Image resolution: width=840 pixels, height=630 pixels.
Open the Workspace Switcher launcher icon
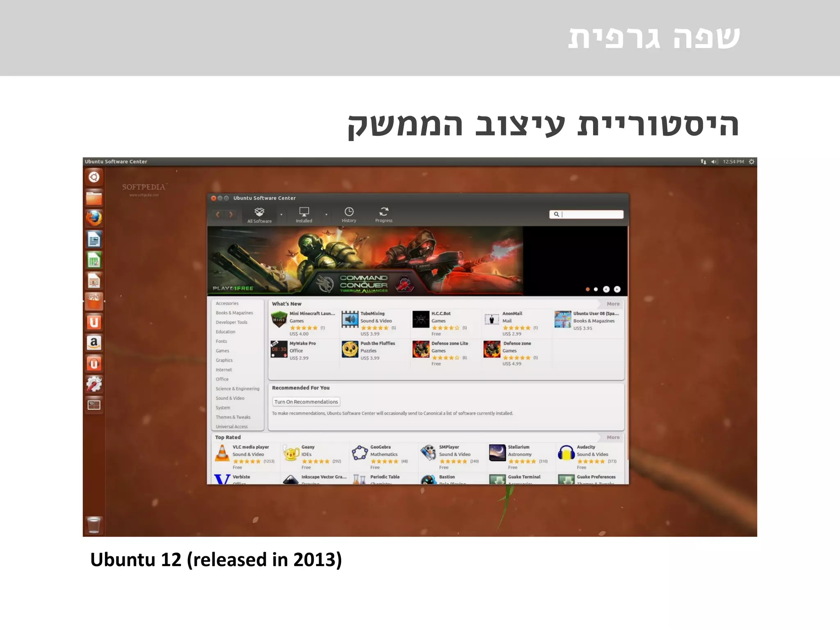[x=94, y=405]
